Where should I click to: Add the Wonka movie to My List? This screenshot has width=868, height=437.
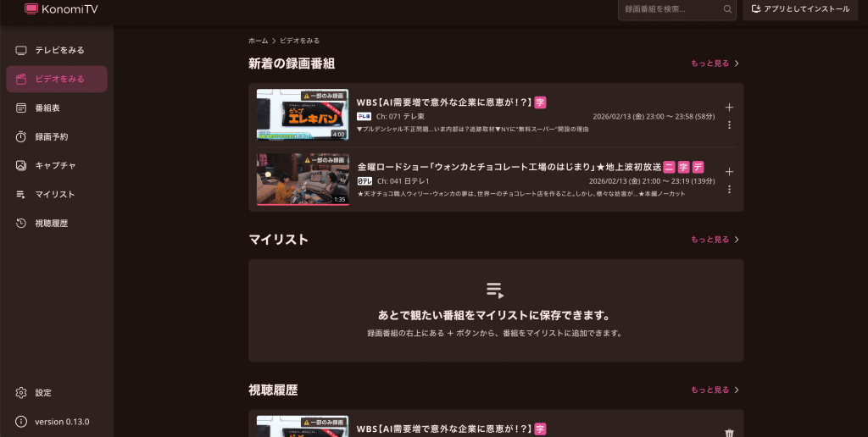(729, 172)
